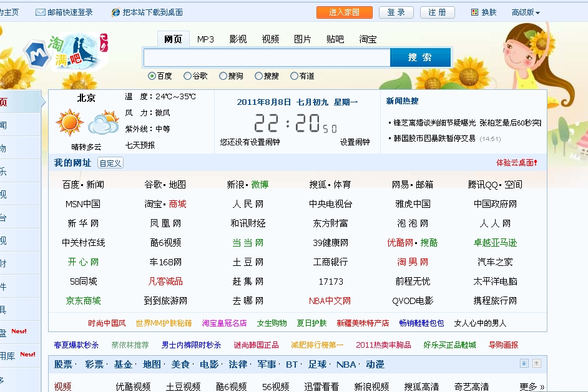Open the 携程旅行网 link
588x392 pixels.
[x=495, y=301]
